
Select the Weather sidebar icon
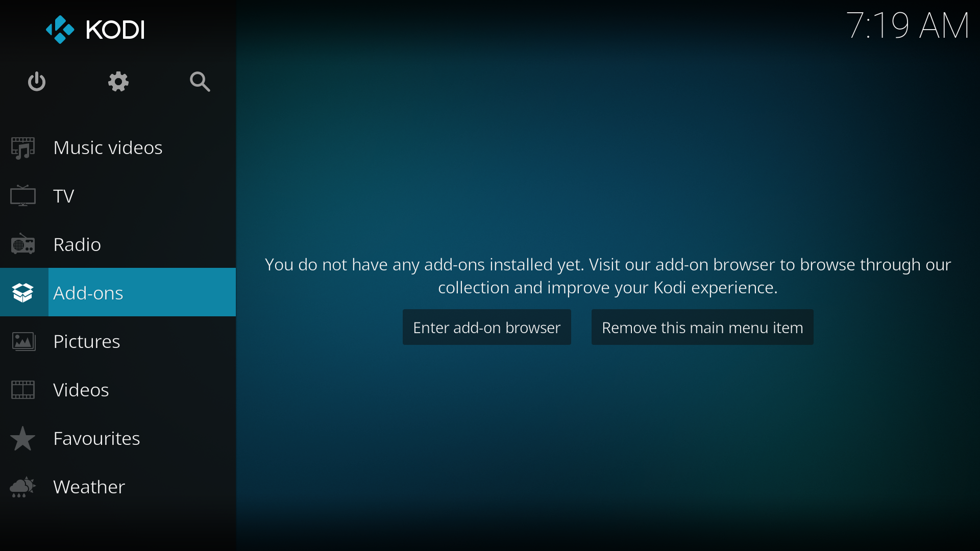tap(23, 486)
